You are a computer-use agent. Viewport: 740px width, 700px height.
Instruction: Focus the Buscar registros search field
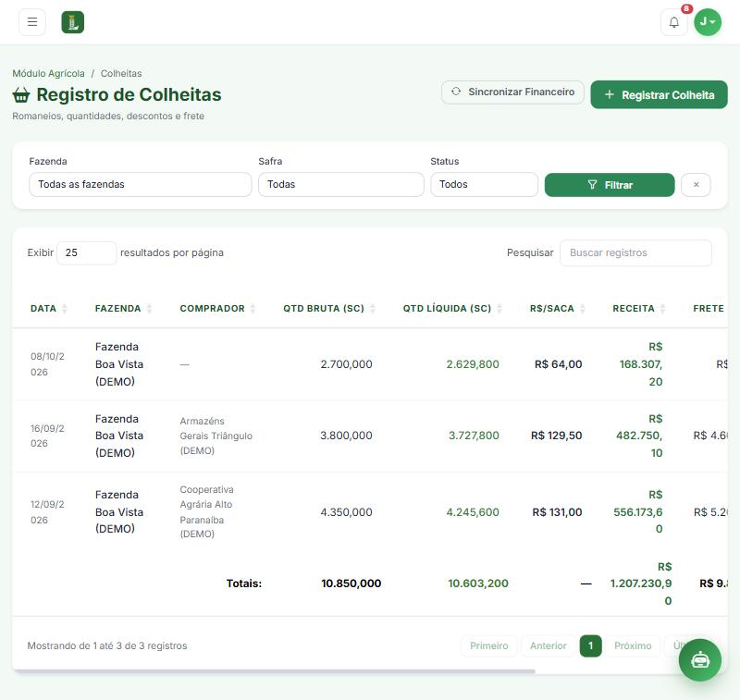coord(635,252)
